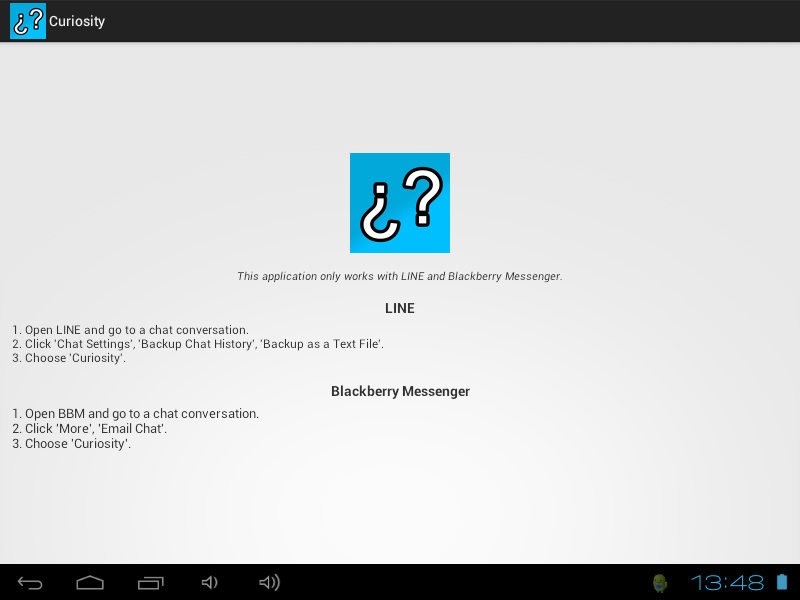Tap '3. Choose Curiosity' under LINE
Viewport: 800px width, 600px height.
click(69, 358)
